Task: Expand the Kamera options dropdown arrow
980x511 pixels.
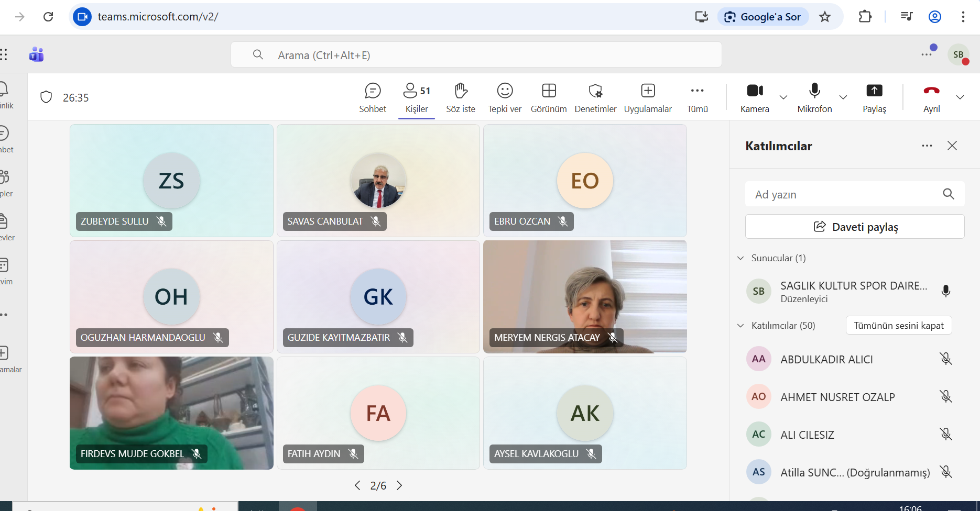Action: (783, 97)
